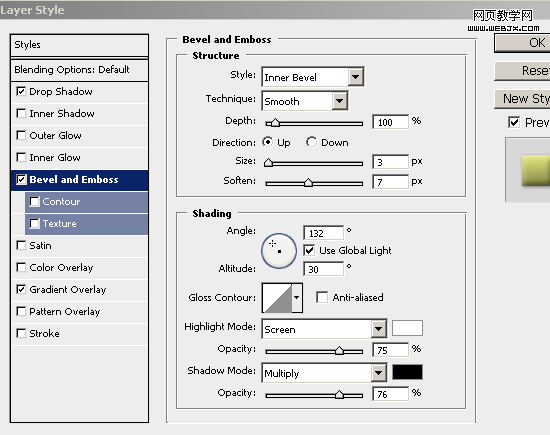Select the Down direction radio button
Image resolution: width=550 pixels, height=435 pixels.
point(311,142)
